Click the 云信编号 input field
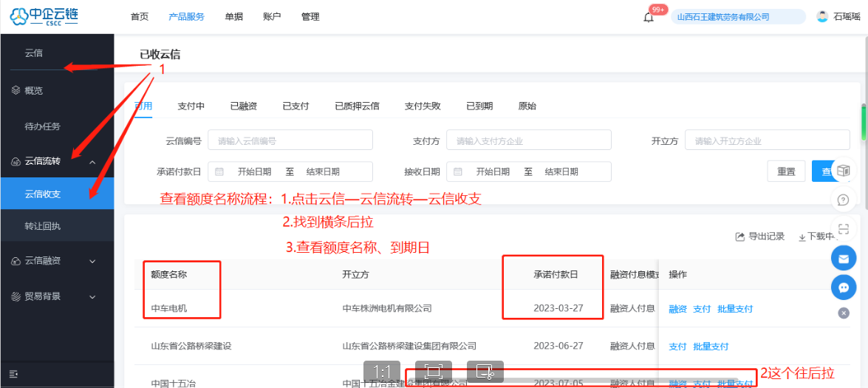The height and width of the screenshot is (388, 868). coord(290,141)
